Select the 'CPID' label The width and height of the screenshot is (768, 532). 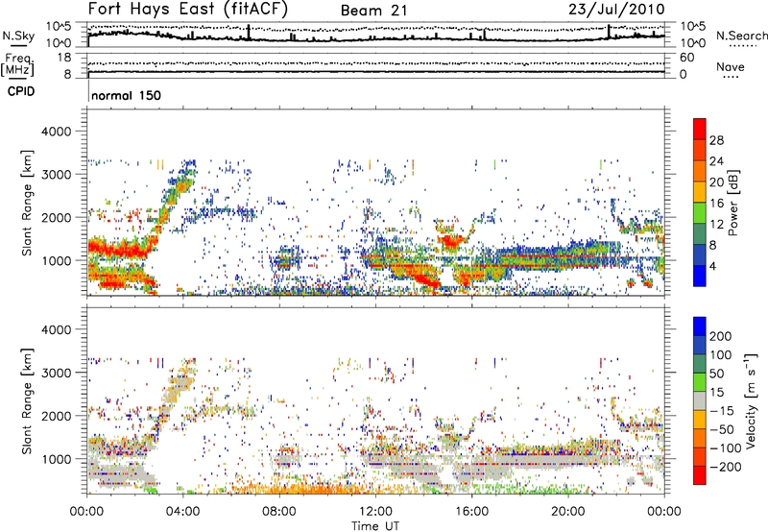[x=21, y=91]
